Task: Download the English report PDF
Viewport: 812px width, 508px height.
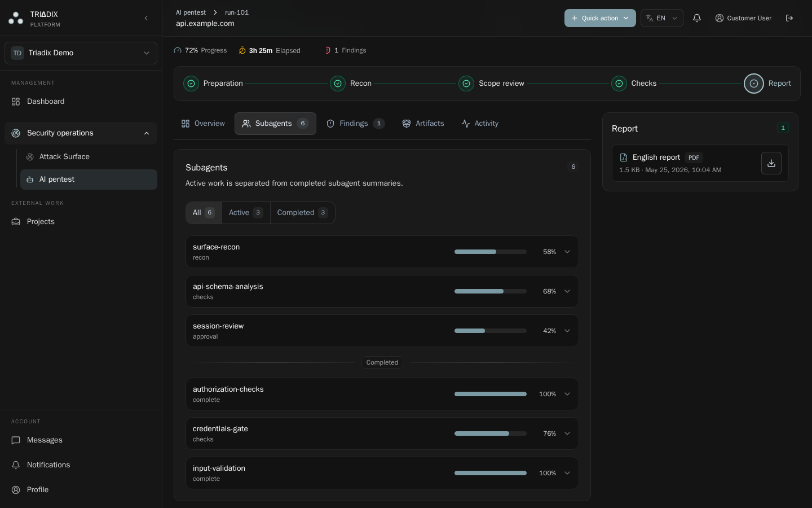Action: [771, 163]
